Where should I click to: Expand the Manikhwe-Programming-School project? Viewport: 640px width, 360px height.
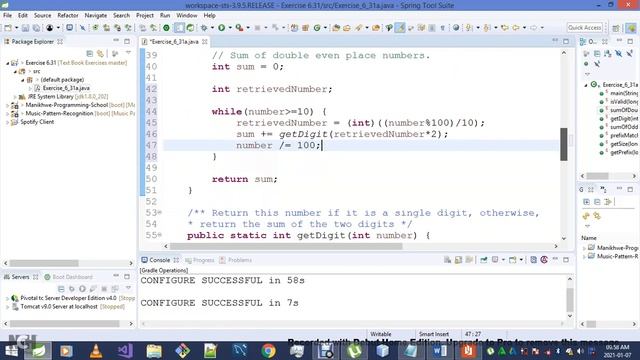point(7,105)
